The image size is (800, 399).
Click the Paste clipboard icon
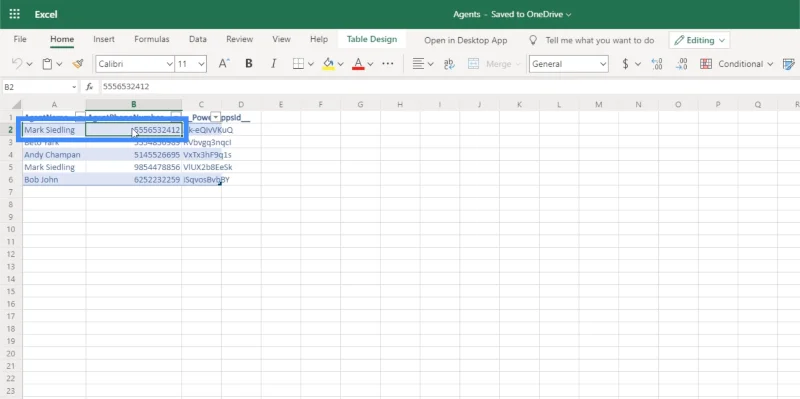click(47, 64)
